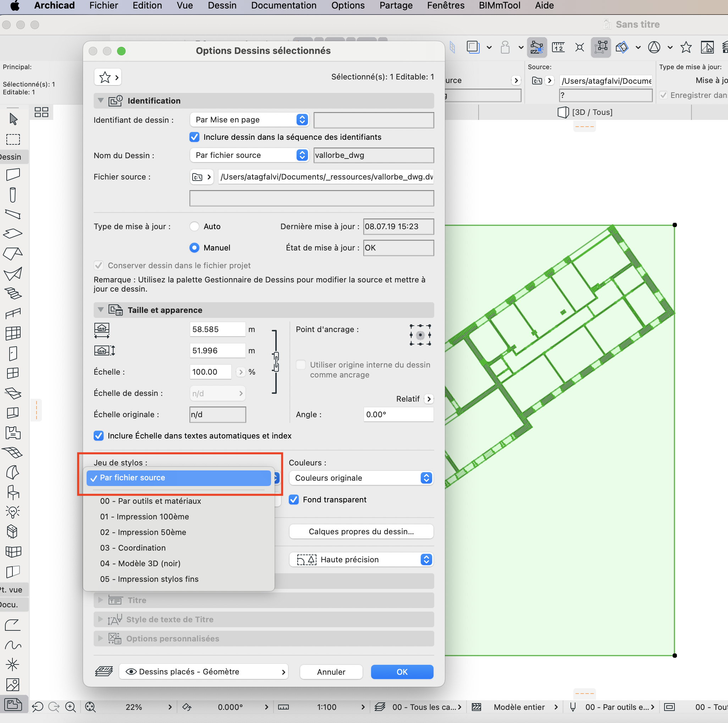
Task: Select the Marquee tool in the toolbox
Action: tap(13, 139)
